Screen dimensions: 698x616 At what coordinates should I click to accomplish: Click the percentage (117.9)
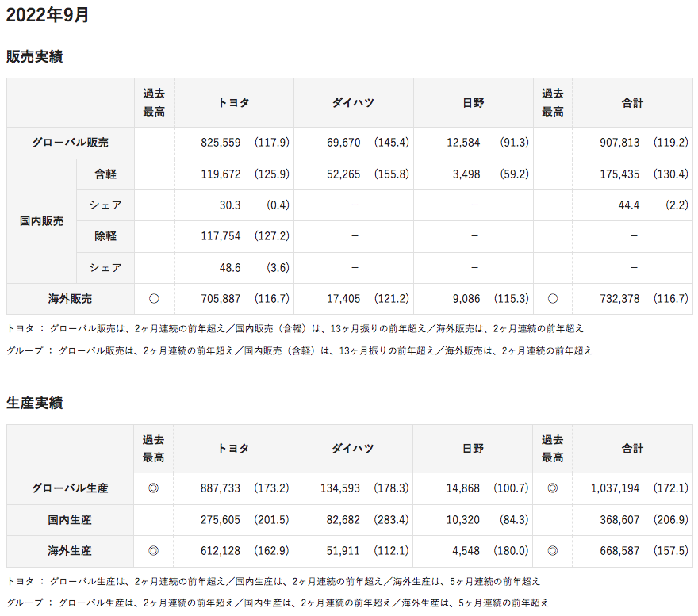coord(272,143)
